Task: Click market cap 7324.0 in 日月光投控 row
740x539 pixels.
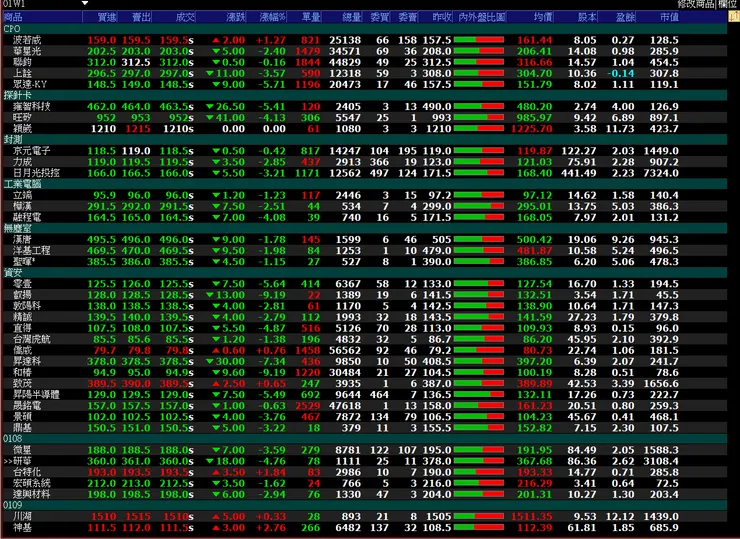Action: (x=661, y=173)
